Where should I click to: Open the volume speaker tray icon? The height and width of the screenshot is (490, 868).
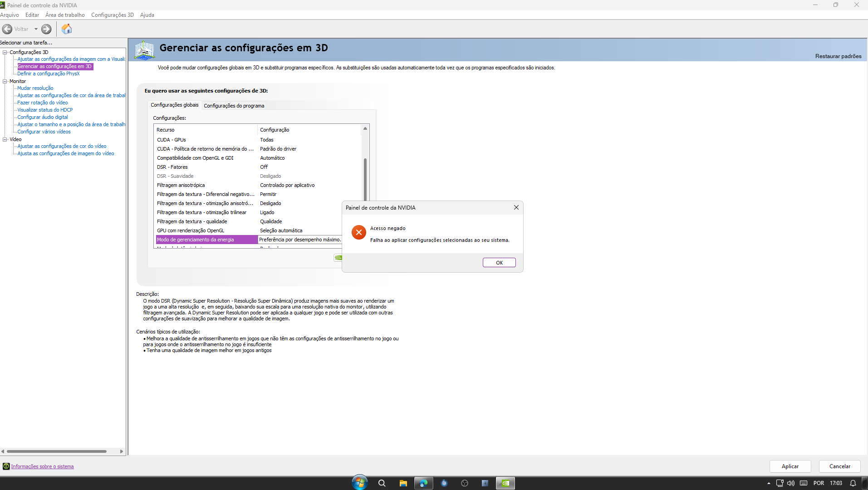[791, 483]
